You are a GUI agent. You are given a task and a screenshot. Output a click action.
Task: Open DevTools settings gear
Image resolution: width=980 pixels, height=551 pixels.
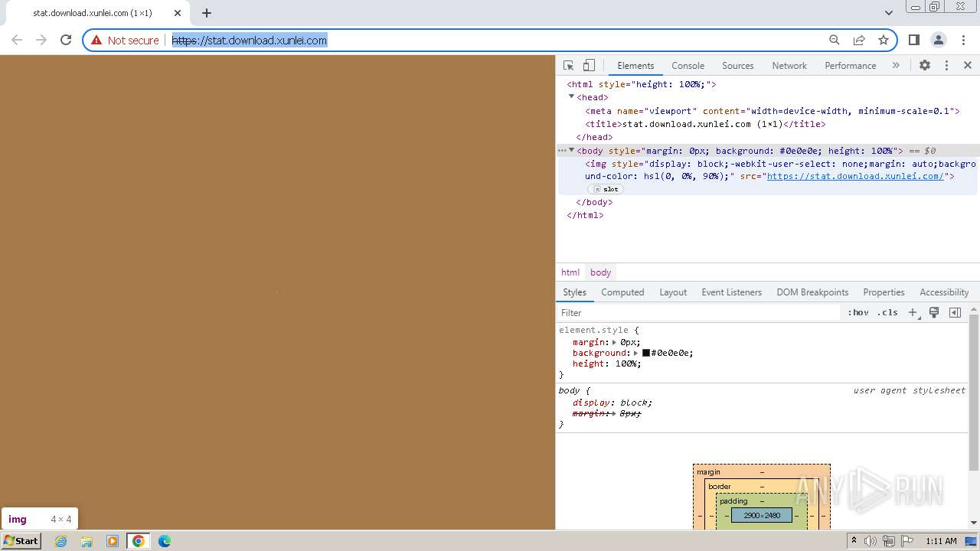click(925, 66)
